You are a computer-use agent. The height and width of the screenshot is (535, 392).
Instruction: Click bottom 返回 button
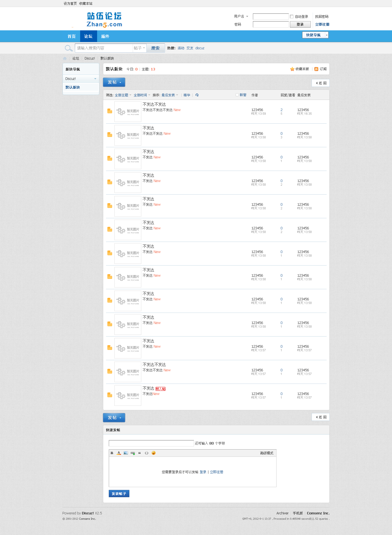point(321,417)
